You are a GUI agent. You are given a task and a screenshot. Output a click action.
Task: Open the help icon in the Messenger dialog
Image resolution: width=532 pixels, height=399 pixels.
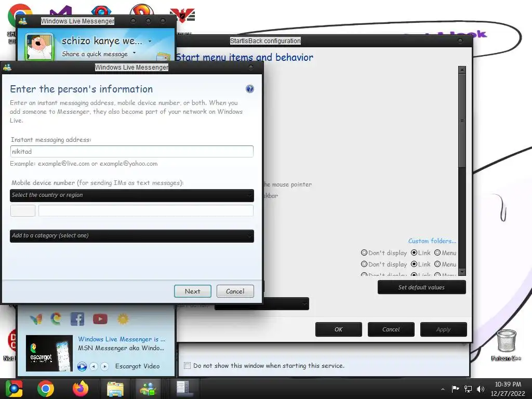click(x=250, y=89)
